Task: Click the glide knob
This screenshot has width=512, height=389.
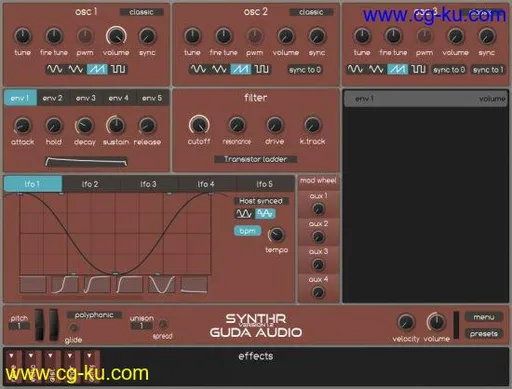Action: pos(73,328)
